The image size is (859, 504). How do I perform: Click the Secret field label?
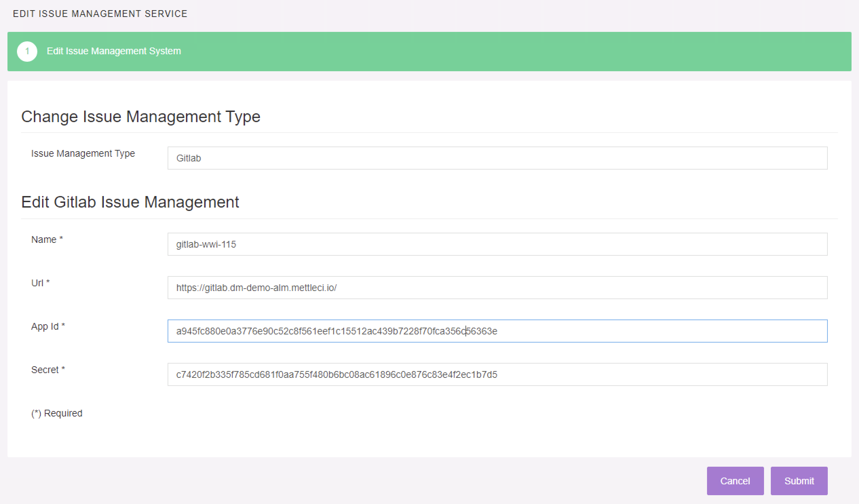[x=48, y=370]
